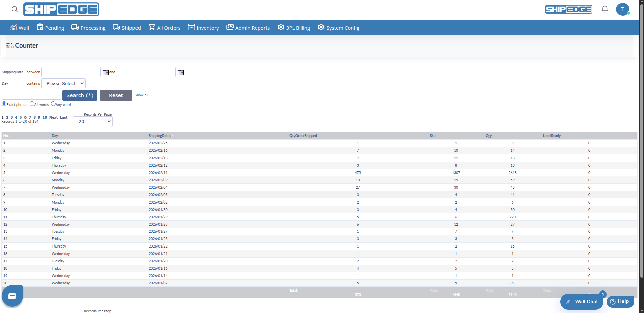Focus the ShippingDate start input field

point(71,72)
